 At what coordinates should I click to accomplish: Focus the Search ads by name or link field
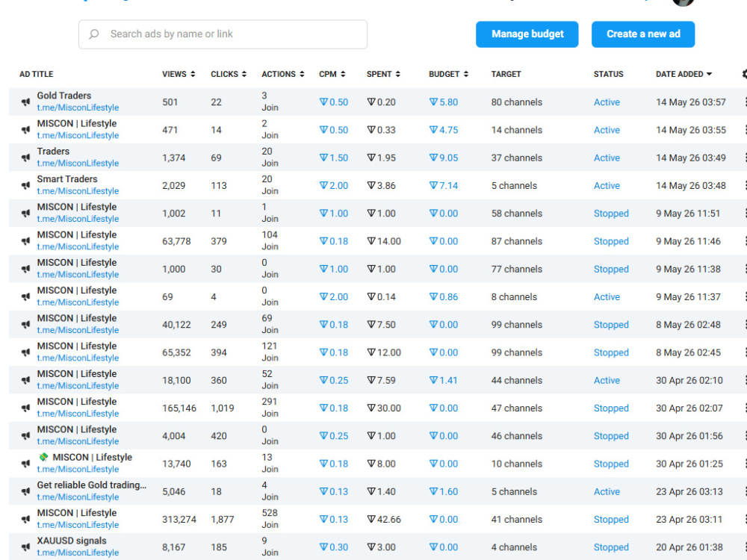223,34
